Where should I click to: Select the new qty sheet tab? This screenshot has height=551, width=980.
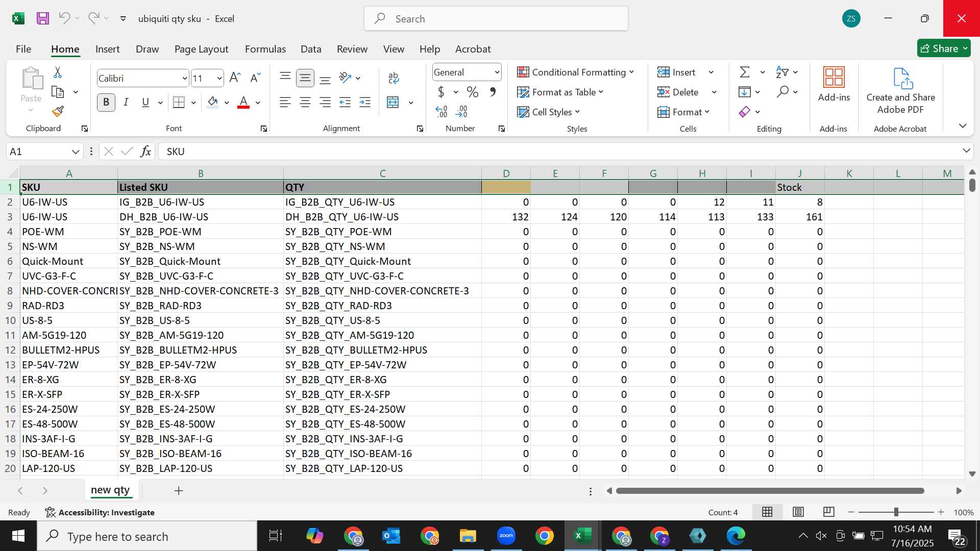coord(110,490)
